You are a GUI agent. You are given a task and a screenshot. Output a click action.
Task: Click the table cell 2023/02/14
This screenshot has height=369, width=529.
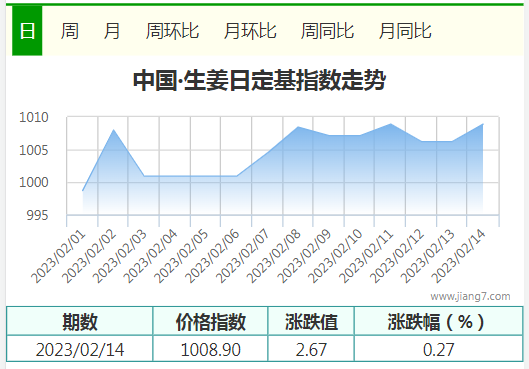tap(80, 349)
